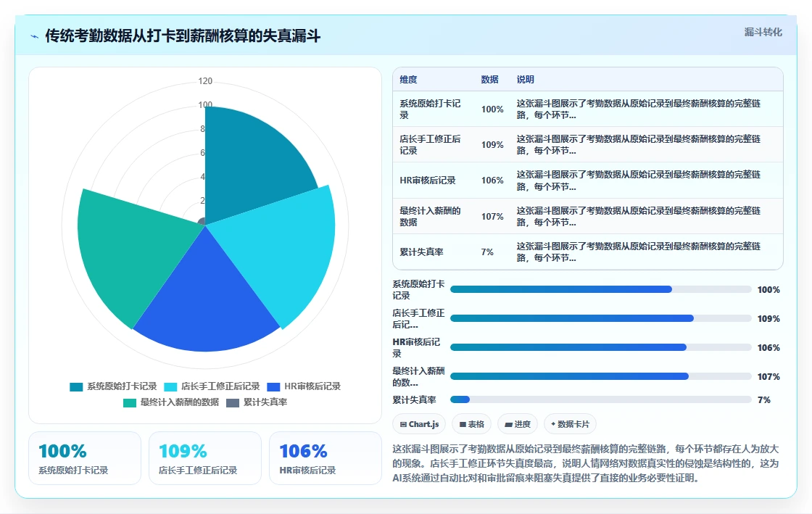Toggle the HR审核后记录 legend swatch
Screen dimensions: 812x514
coord(273,387)
